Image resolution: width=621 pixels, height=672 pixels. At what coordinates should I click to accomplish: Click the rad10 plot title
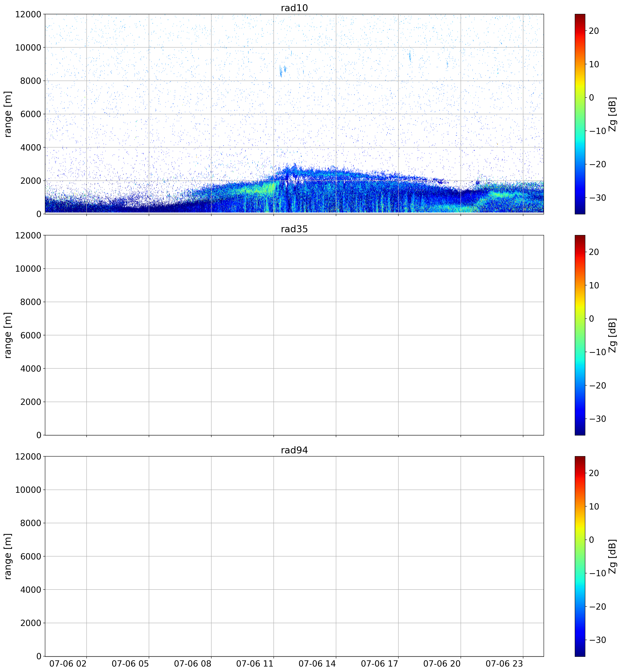point(294,8)
